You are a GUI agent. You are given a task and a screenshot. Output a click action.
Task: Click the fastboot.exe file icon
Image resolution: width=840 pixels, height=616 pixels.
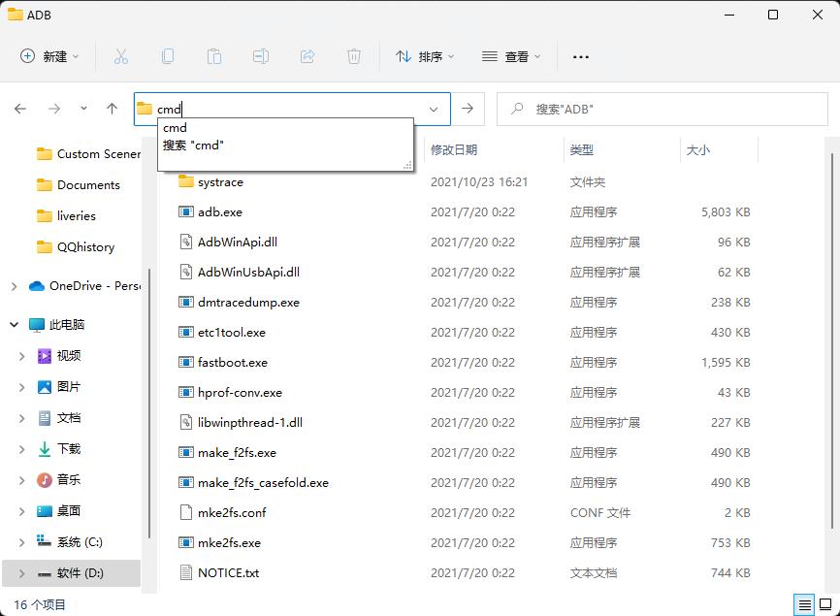click(x=186, y=362)
